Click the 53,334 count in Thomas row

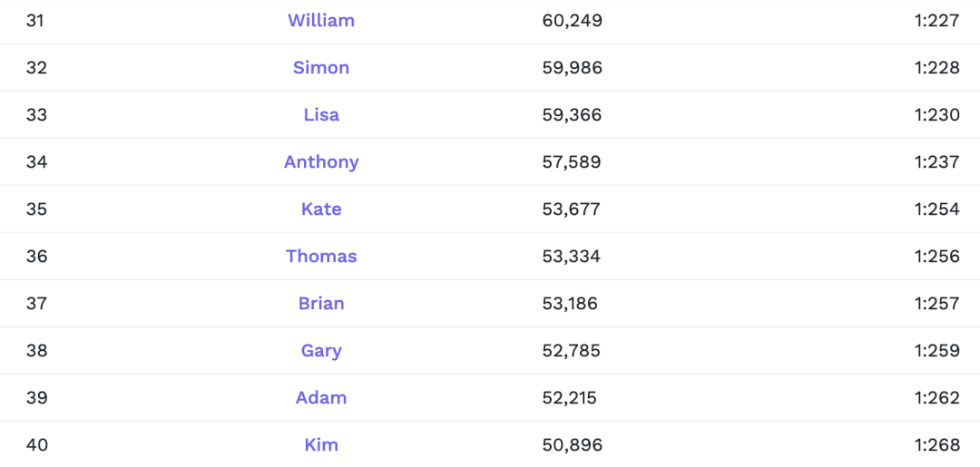[572, 256]
